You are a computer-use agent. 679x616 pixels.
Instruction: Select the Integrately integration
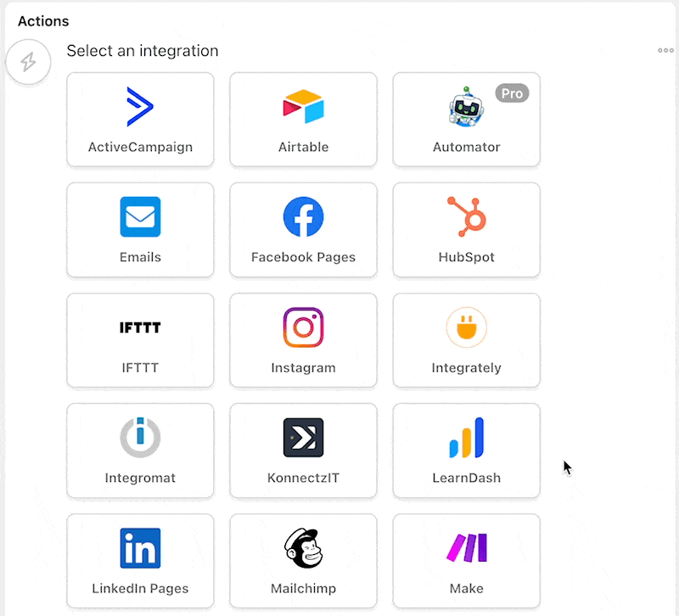465,339
